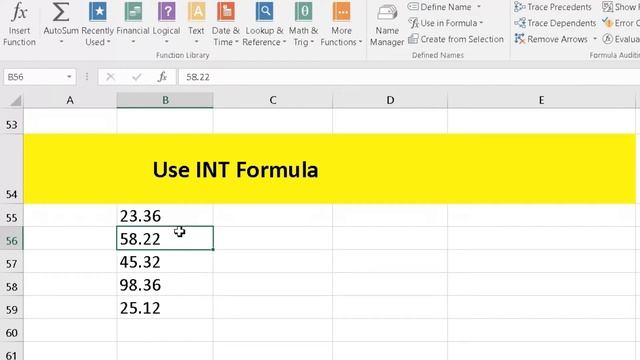Open Date & Time functions menu
Image resolution: width=640 pixels, height=360 pixels.
226,24
